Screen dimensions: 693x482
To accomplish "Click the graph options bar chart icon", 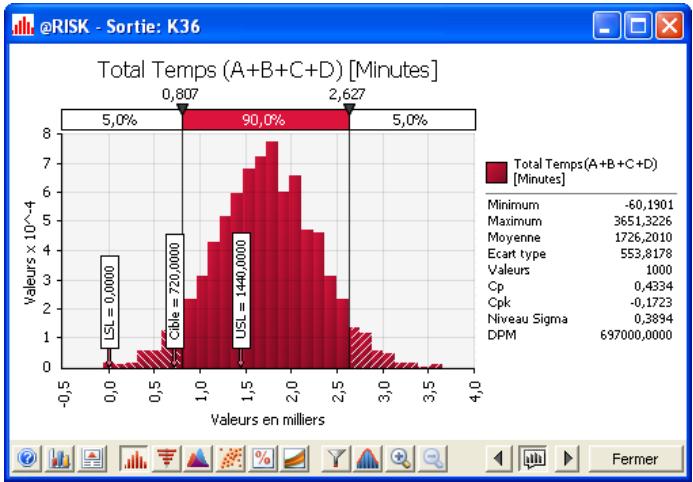I will click(59, 458).
